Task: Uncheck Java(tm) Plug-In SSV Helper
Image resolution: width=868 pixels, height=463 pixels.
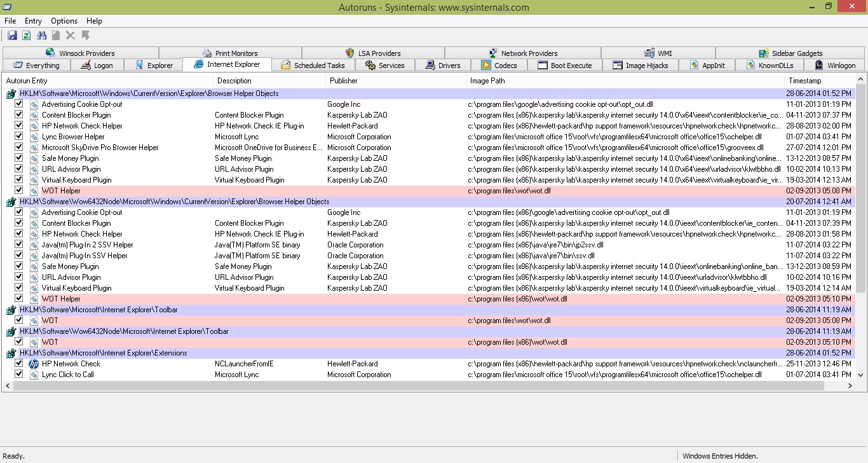Action: 19,255
